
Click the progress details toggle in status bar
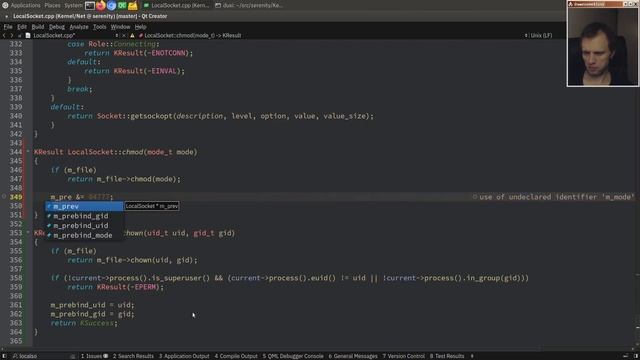tap(626, 356)
